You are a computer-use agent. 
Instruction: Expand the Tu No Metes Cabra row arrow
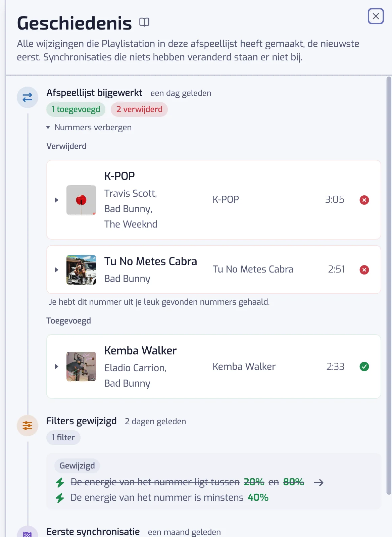[57, 270]
